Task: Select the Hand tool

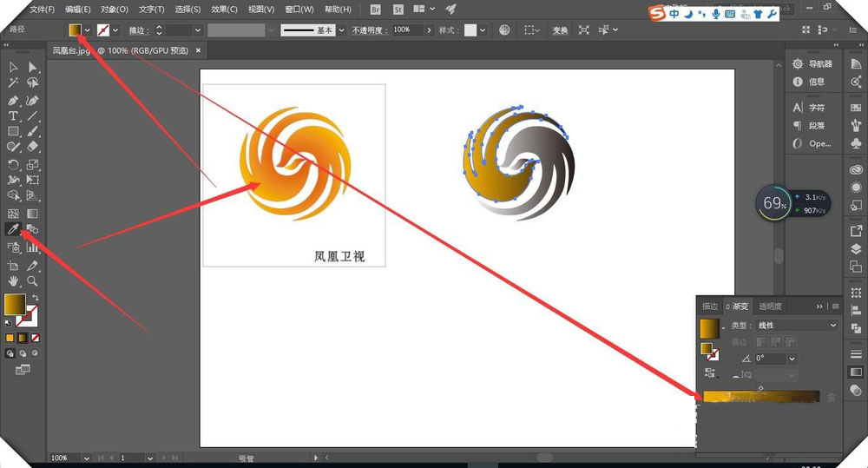Action: pyautogui.click(x=13, y=281)
